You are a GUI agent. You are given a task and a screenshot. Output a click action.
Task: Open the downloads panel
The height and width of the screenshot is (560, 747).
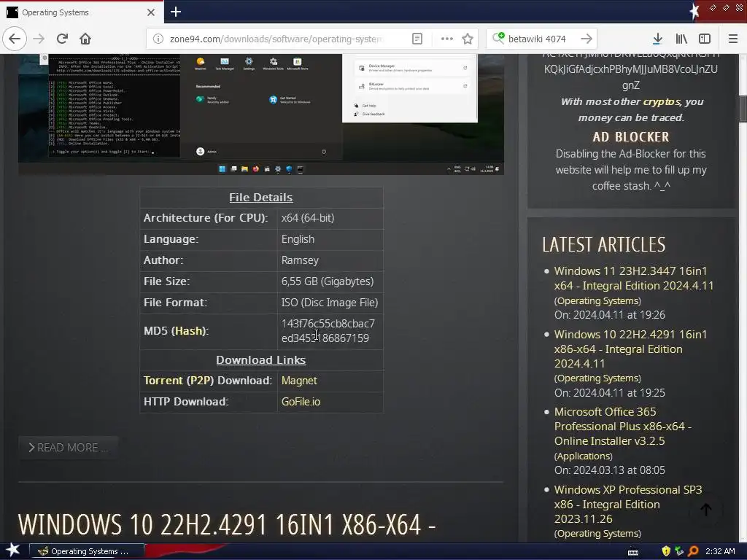(657, 39)
